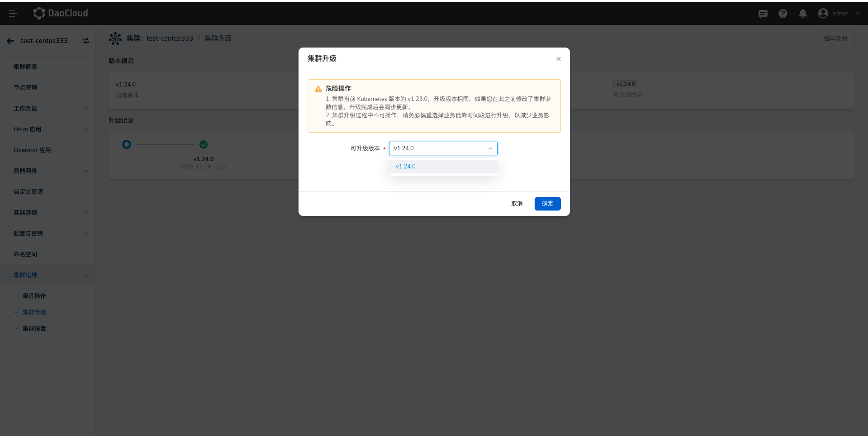This screenshot has width=868, height=436.
Task: Go to 最近操作 submenu item
Action: click(x=34, y=296)
